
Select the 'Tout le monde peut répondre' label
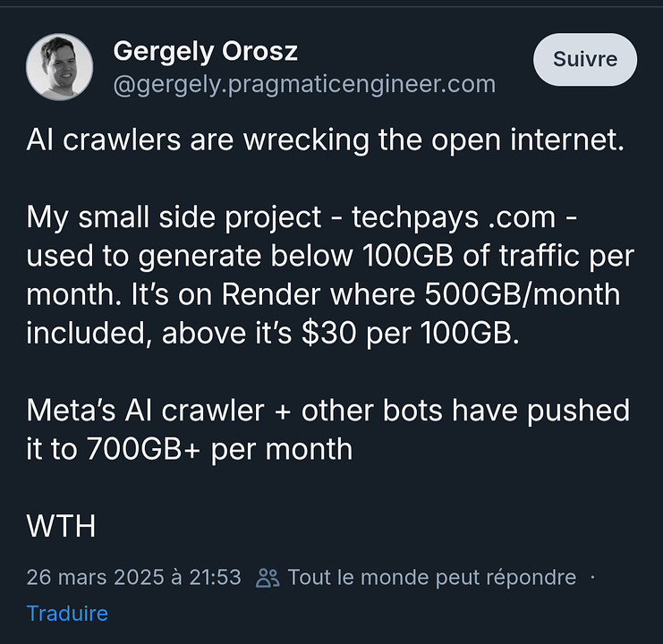pos(432,577)
